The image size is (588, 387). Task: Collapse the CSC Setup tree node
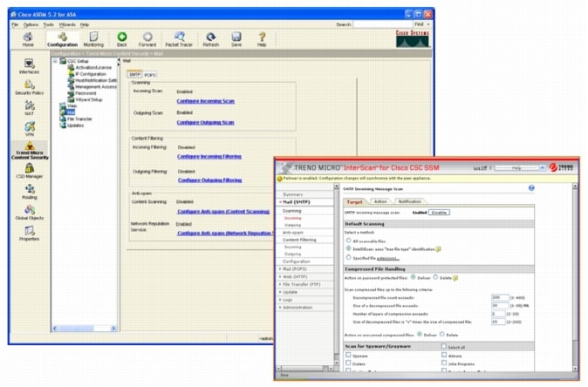tap(55, 61)
